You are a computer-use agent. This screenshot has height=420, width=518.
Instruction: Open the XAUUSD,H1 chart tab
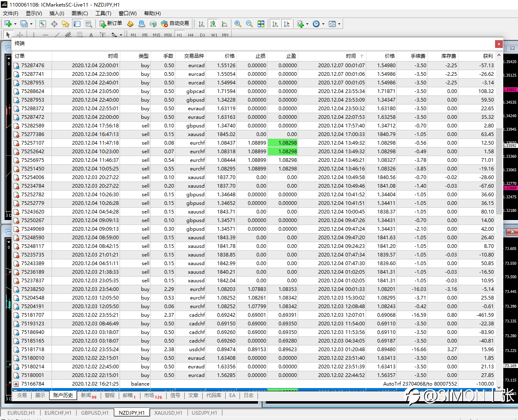168,413
